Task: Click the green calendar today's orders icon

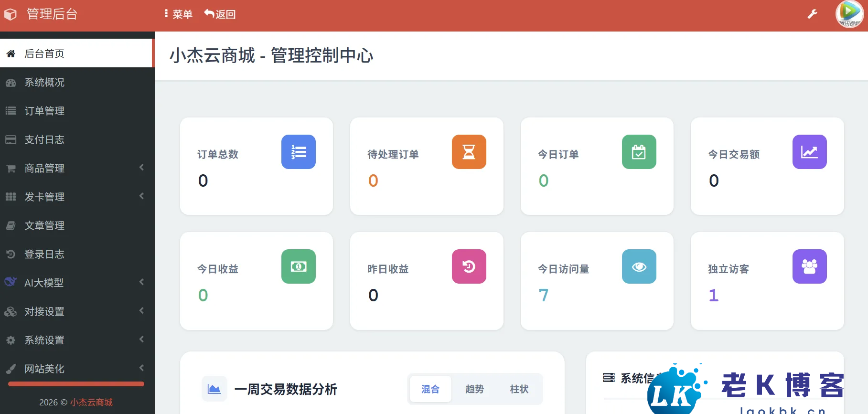Action: click(639, 152)
